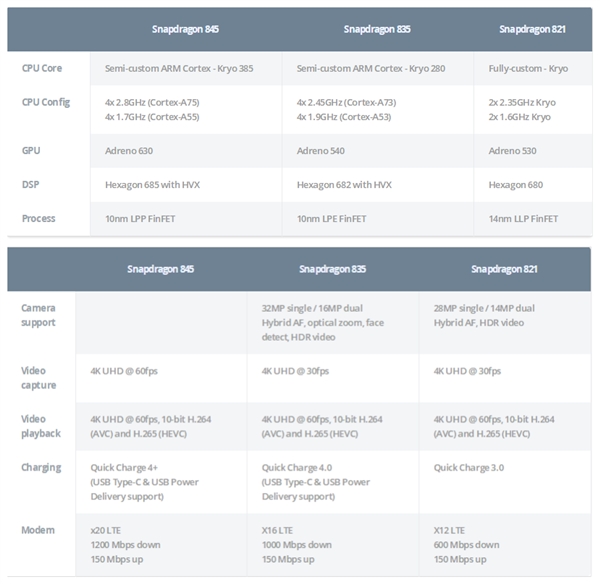Screen dimensions: 600x584
Task: Click the Fully-custom - Kryo cell
Action: click(529, 68)
